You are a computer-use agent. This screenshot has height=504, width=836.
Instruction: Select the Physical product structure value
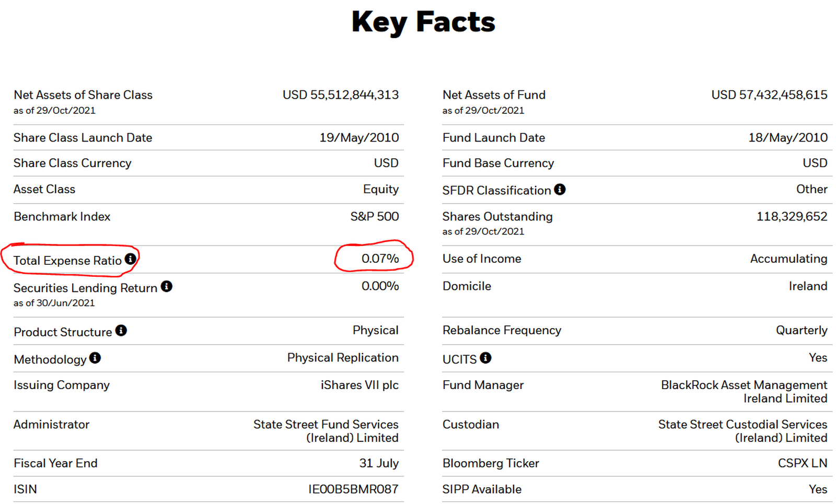coord(376,331)
